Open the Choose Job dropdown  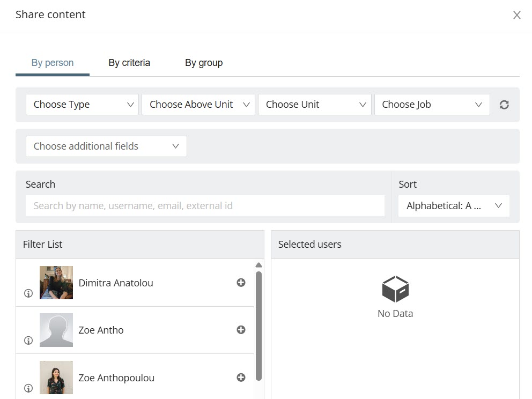click(x=432, y=105)
